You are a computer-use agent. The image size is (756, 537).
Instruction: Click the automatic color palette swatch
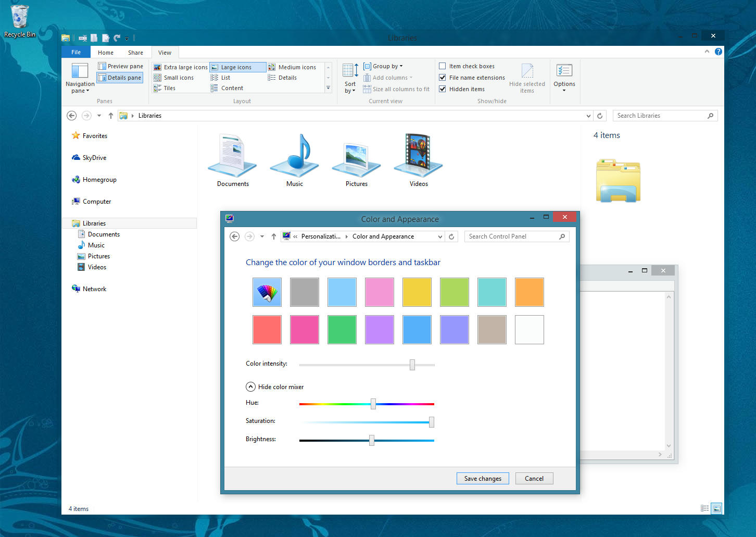tap(267, 292)
